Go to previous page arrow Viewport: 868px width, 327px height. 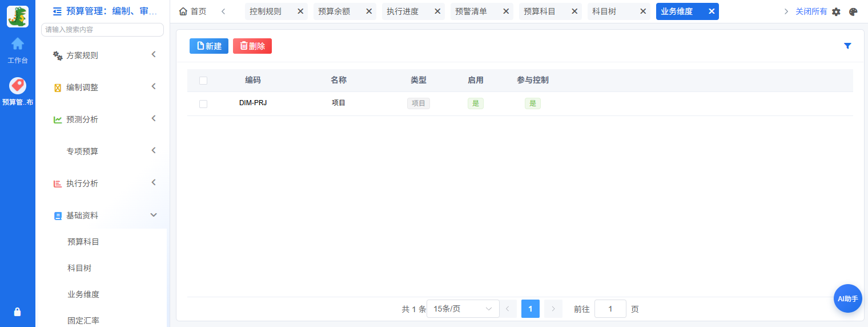508,309
